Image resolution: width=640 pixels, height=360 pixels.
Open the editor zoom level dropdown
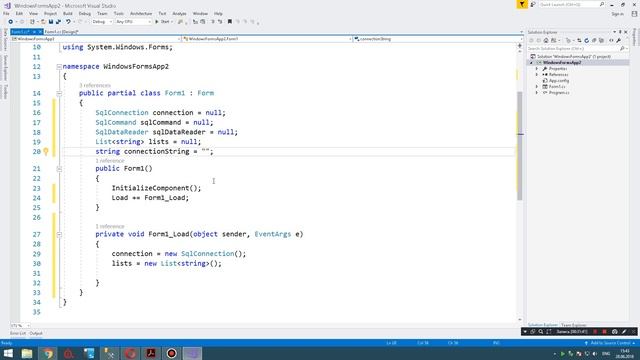click(x=20, y=326)
